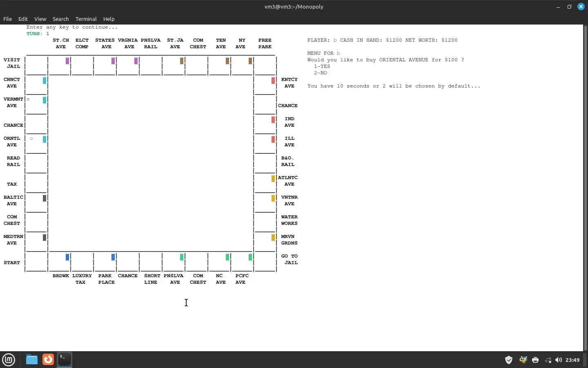Image resolution: width=588 pixels, height=368 pixels.
Task: Click the CASH IN HAND: $1200 text
Action: (371, 40)
